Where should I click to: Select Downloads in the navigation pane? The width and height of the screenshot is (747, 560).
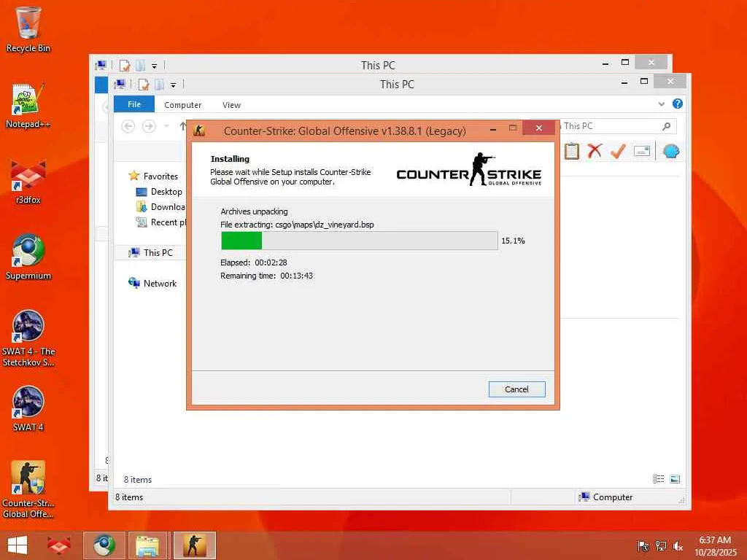click(161, 206)
